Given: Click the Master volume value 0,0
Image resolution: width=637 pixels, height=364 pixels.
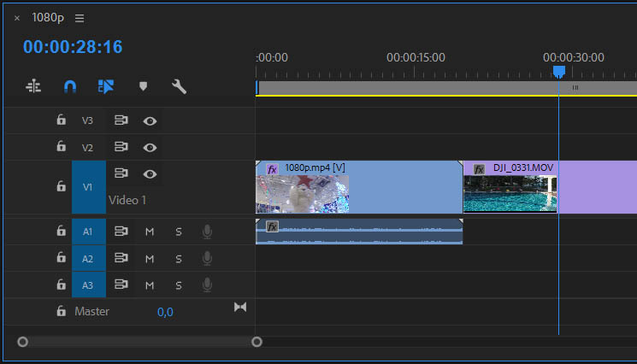Looking at the screenshot, I should [165, 312].
